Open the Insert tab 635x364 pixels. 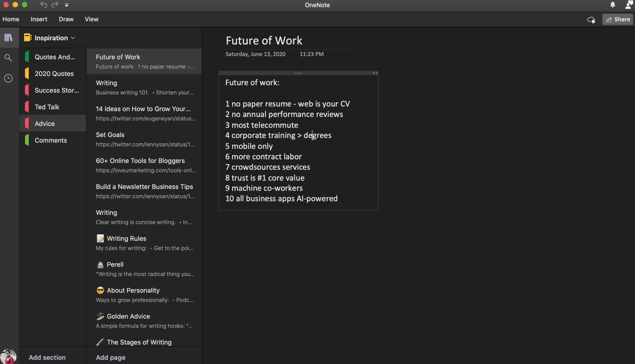tap(39, 19)
